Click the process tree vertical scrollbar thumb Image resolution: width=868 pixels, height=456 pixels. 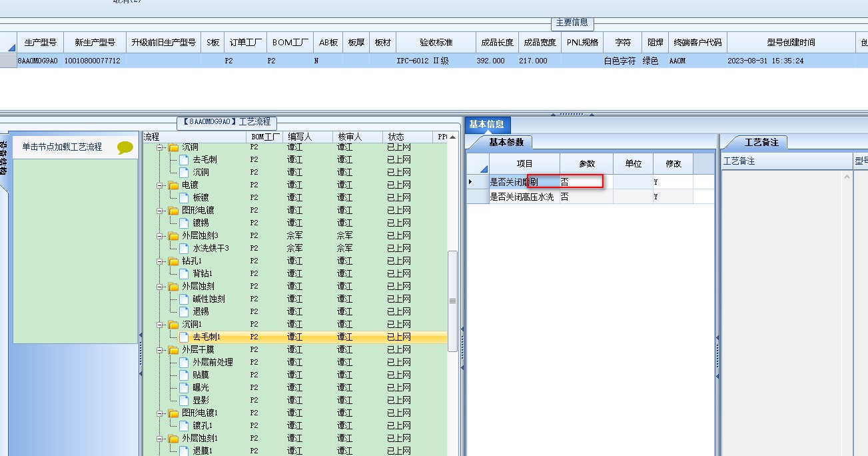tap(453, 301)
